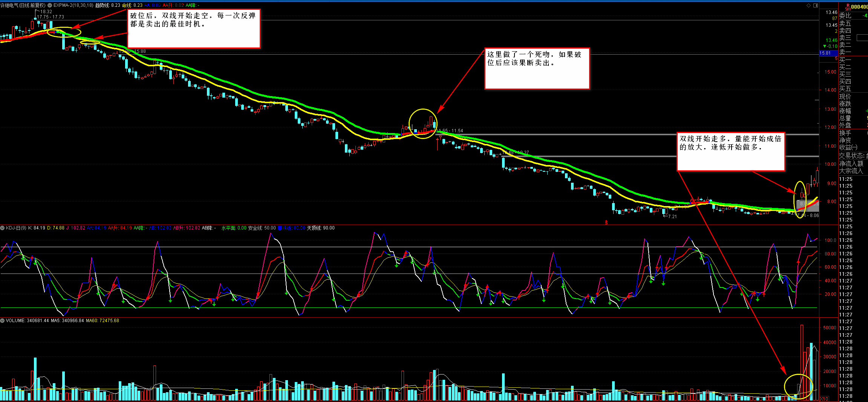The image size is (868, 402).
Task: Select the KDJ-日(9) indicator name
Action: pos(16,228)
